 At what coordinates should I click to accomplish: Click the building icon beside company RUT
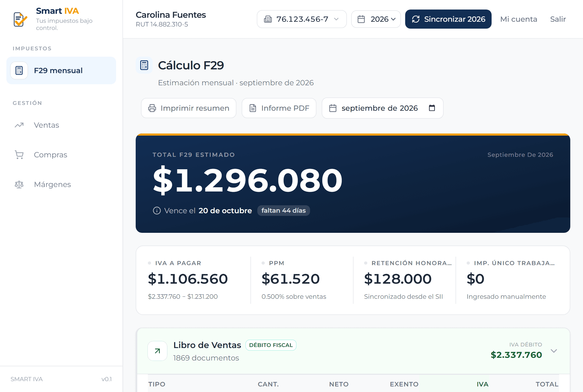(x=268, y=19)
